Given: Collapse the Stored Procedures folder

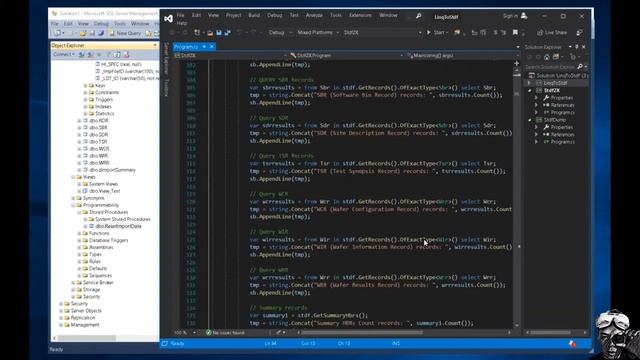Looking at the screenshot, I should (x=79, y=212).
